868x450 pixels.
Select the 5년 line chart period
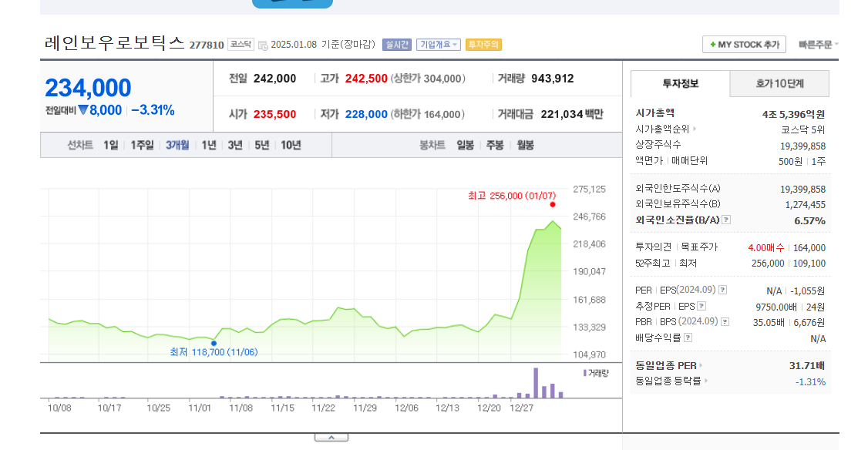pyautogui.click(x=262, y=145)
